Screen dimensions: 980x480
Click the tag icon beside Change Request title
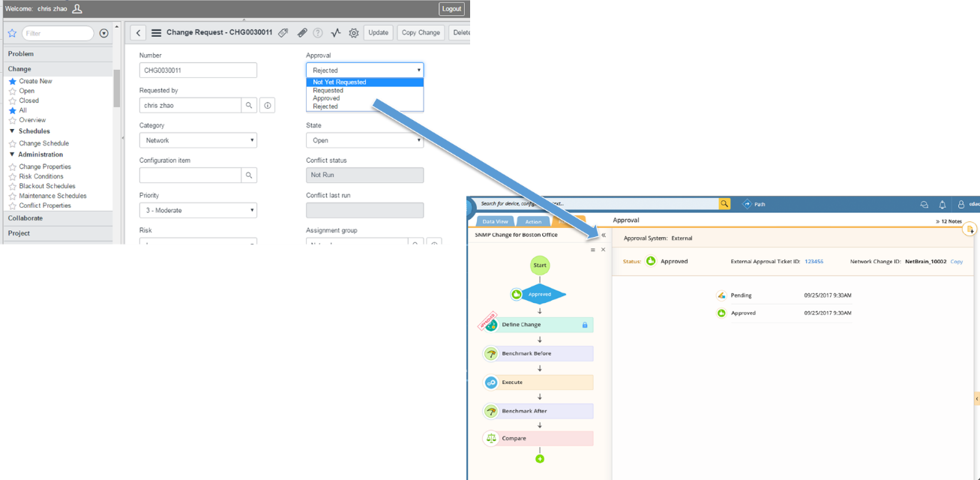point(283,33)
